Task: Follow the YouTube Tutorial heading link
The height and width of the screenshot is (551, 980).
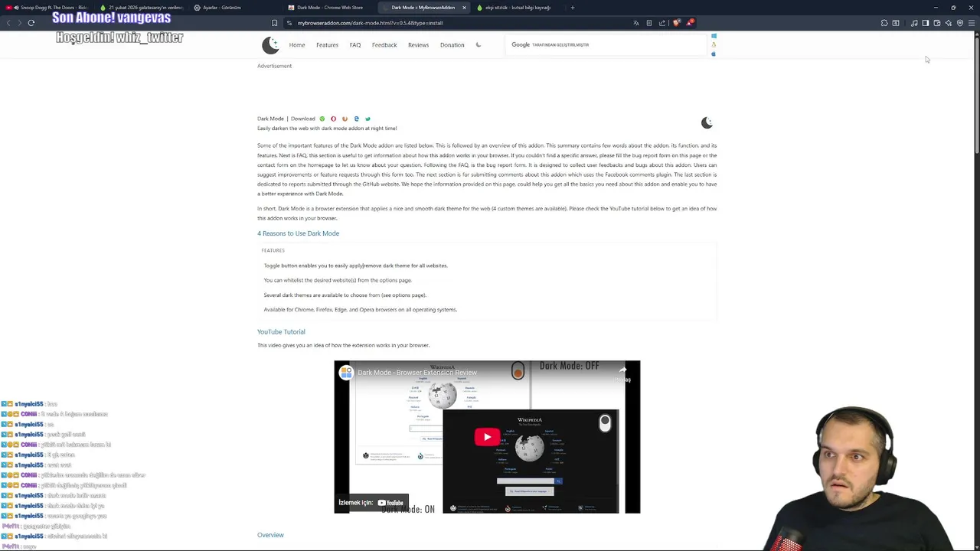Action: [281, 331]
